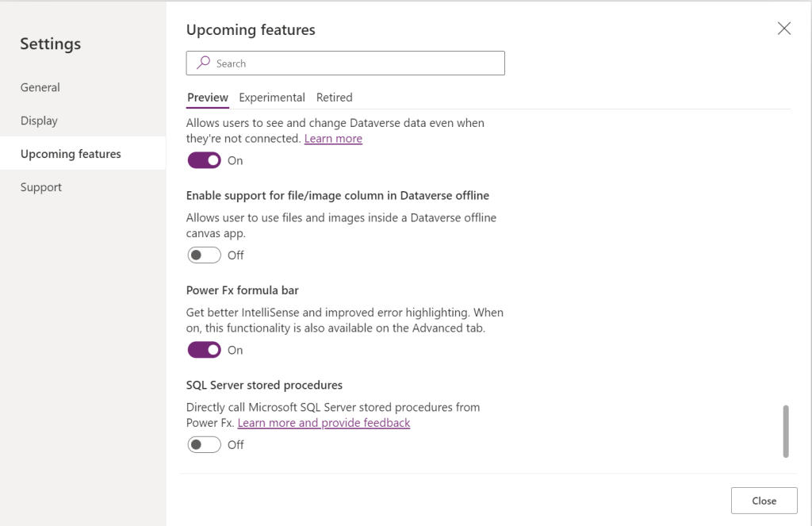The image size is (812, 526).
Task: Close the settings dialog with X icon
Action: click(x=784, y=29)
